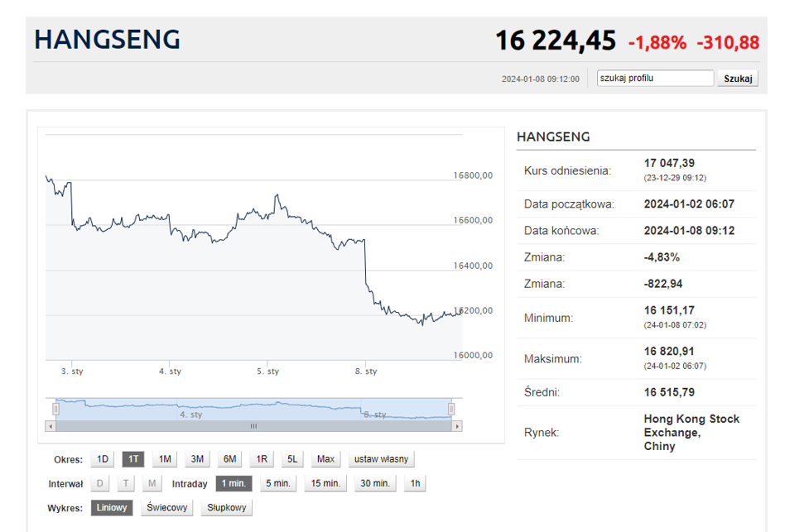Screen dimensions: 785x532
Task: Select the T weekly interval
Action: click(126, 483)
